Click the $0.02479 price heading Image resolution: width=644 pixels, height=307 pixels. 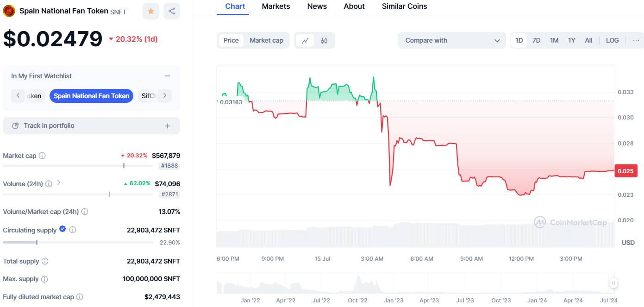53,39
